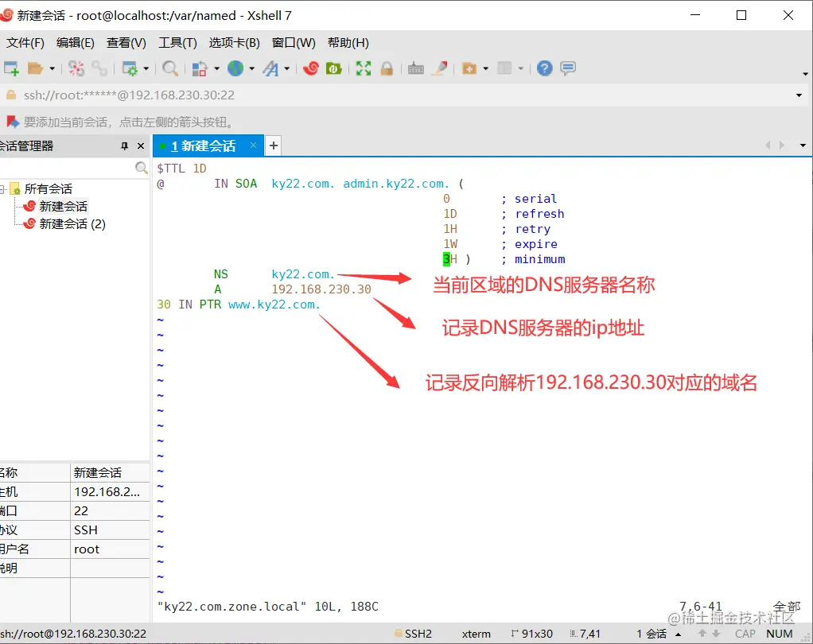Expand the add folder dropdown arrow
Viewport: 813px width, 644px height.
[486, 68]
